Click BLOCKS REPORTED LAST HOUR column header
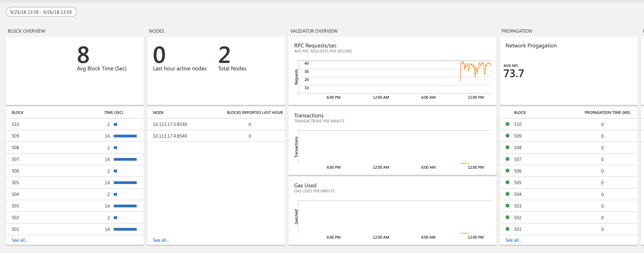The image size is (644, 253). (x=255, y=113)
